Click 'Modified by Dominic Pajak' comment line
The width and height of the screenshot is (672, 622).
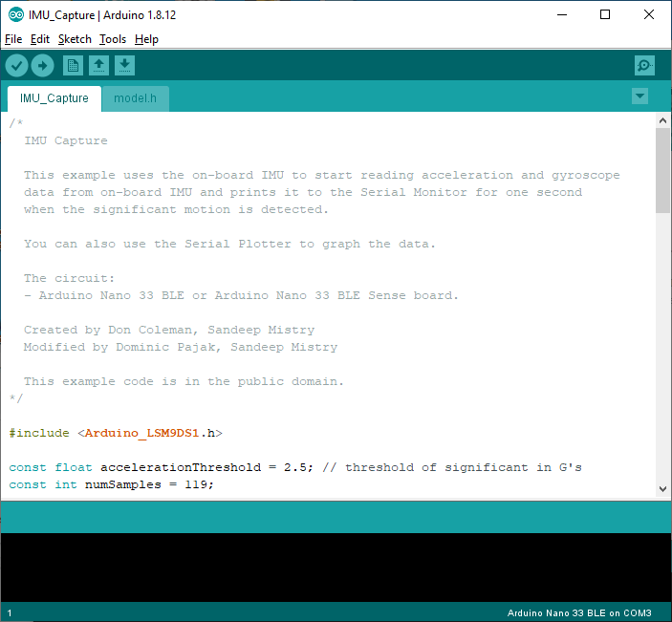point(181,347)
